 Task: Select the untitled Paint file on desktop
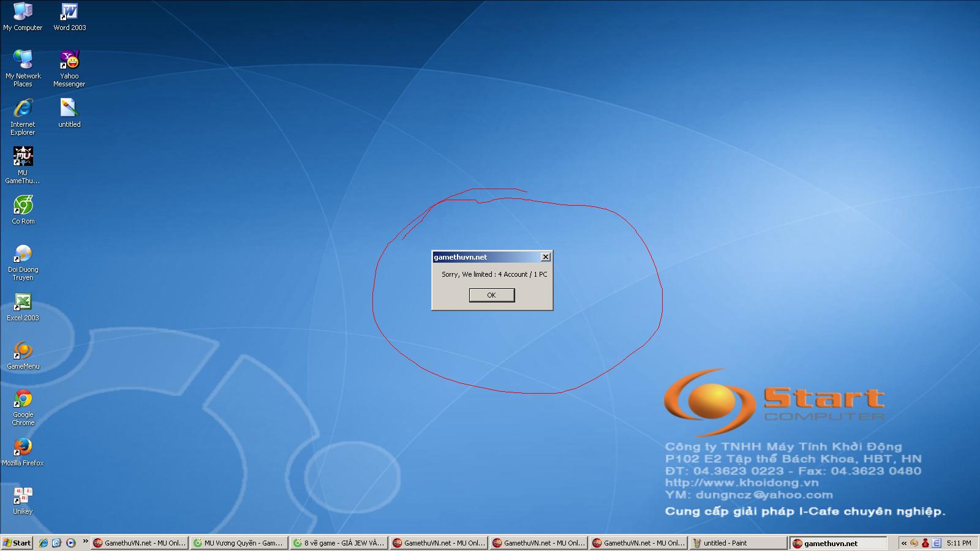click(x=69, y=109)
